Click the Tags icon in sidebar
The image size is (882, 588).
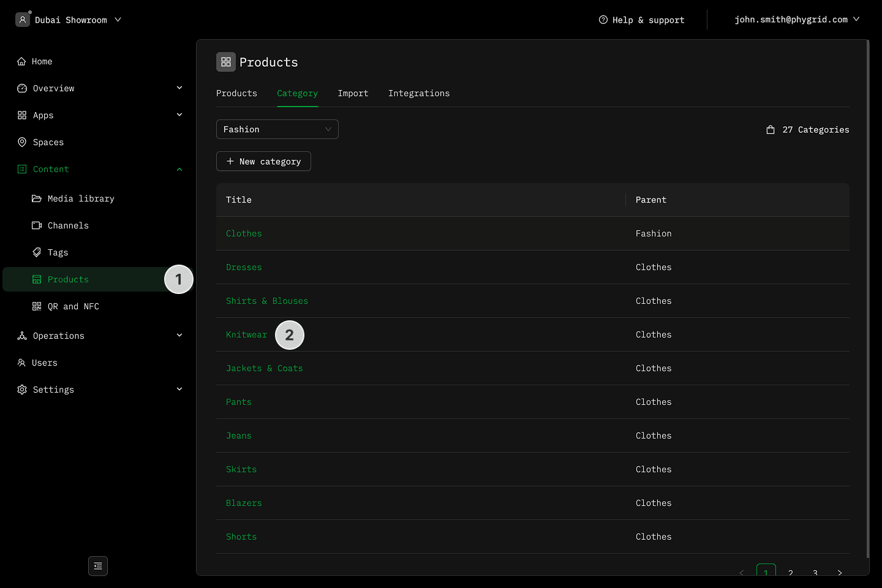(x=37, y=252)
